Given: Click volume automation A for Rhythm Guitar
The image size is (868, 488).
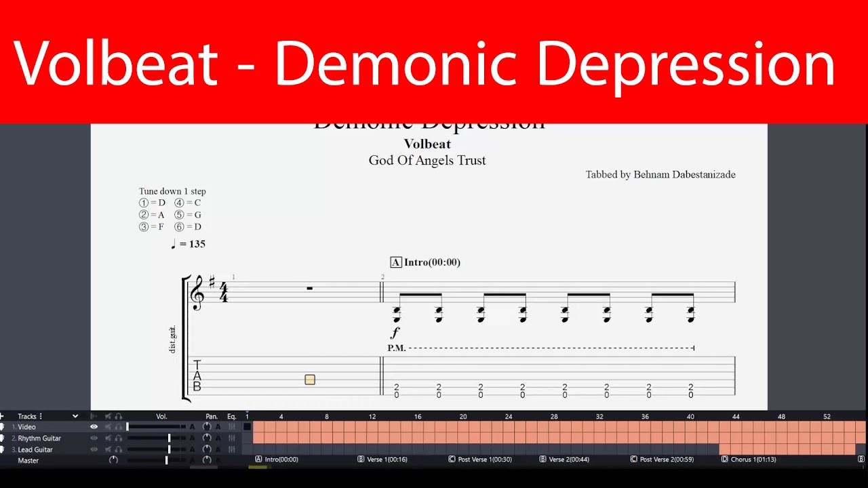Looking at the screenshot, I should click(x=192, y=438).
